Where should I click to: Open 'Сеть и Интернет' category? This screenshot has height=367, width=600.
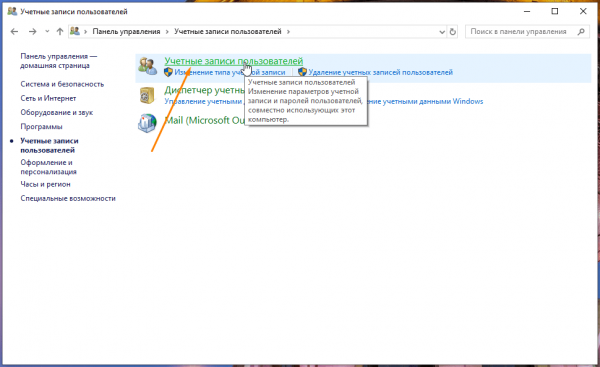(48, 98)
